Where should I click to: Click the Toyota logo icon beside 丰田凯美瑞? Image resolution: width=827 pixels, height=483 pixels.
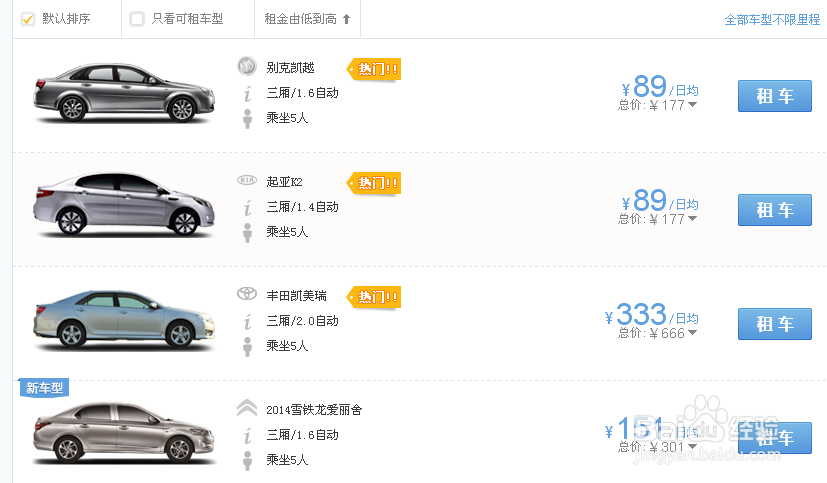(246, 294)
